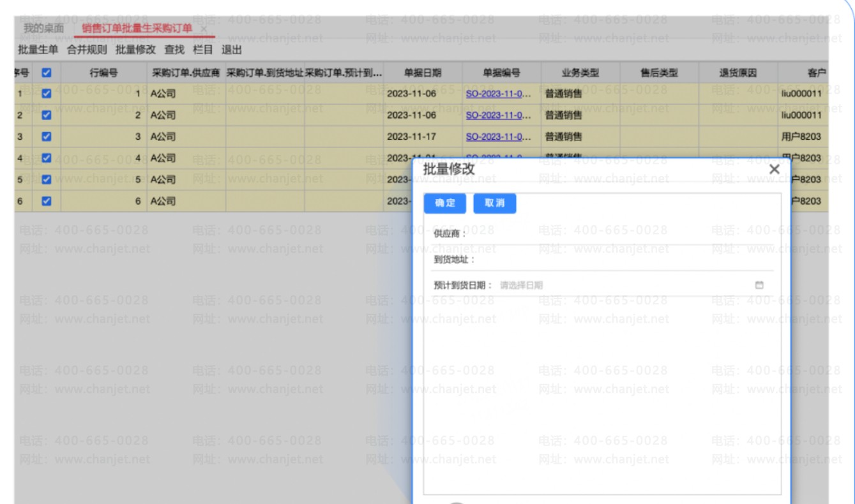
Task: Confirm with the 确定 button
Action: pyautogui.click(x=445, y=203)
